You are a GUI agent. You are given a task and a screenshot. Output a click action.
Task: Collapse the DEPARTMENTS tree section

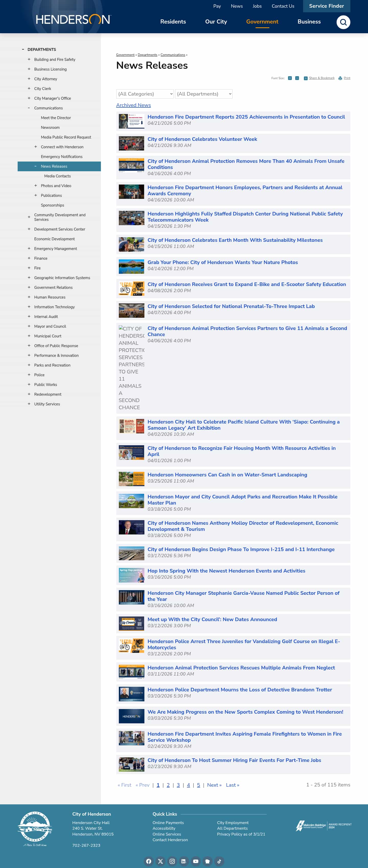point(23,49)
